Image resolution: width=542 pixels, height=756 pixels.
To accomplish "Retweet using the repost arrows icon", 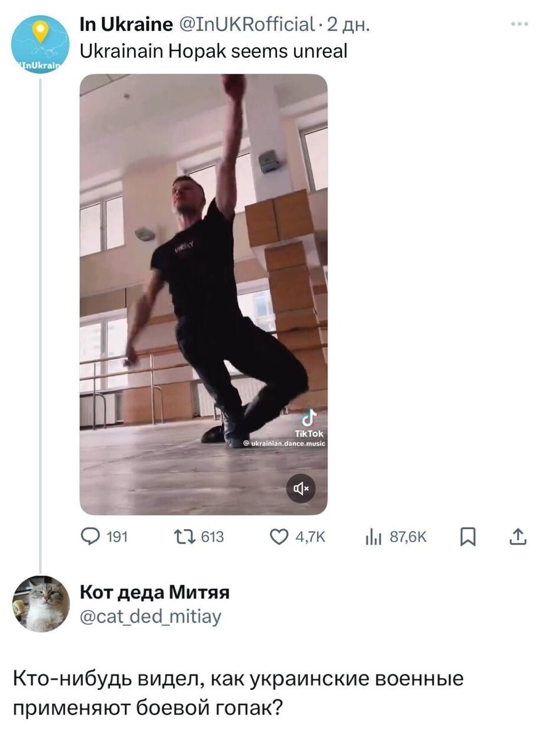I will [185, 536].
